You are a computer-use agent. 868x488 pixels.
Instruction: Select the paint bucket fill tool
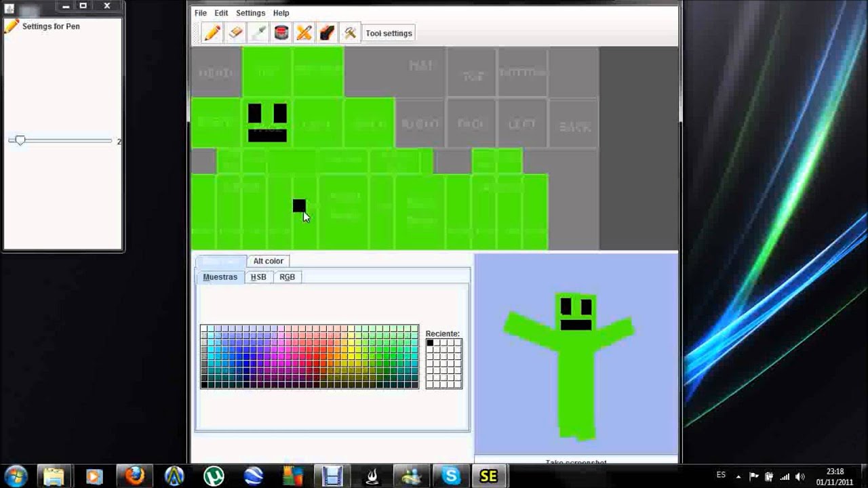click(281, 33)
